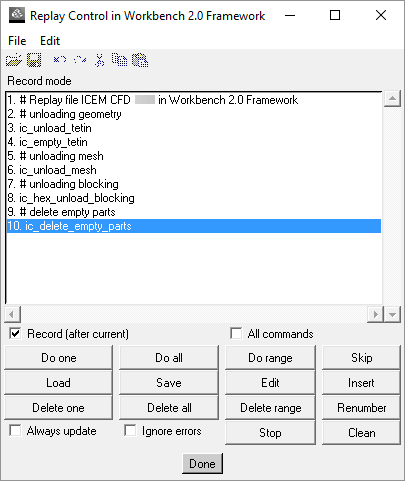The image size is (405, 481).
Task: Select line 7 '# unloading blocking'
Action: [194, 184]
